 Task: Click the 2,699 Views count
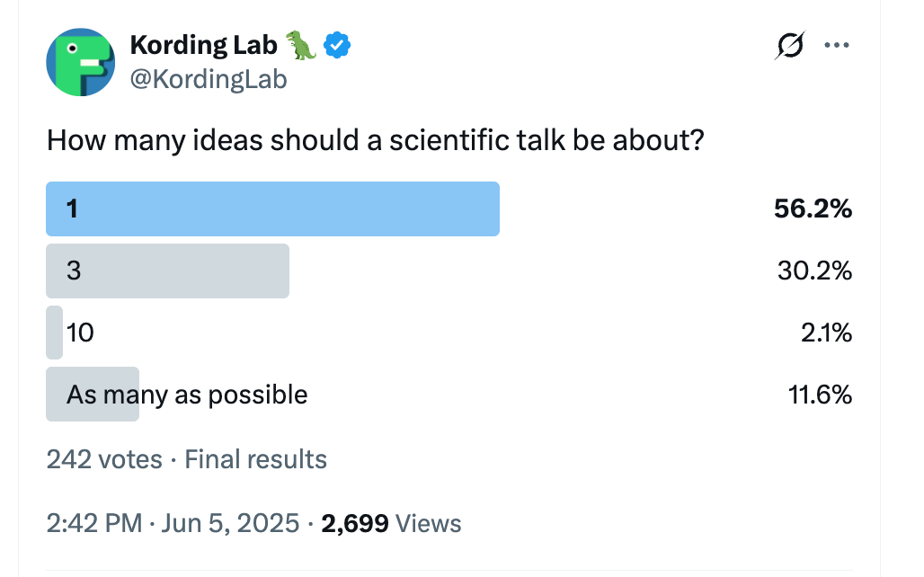pyautogui.click(x=391, y=524)
